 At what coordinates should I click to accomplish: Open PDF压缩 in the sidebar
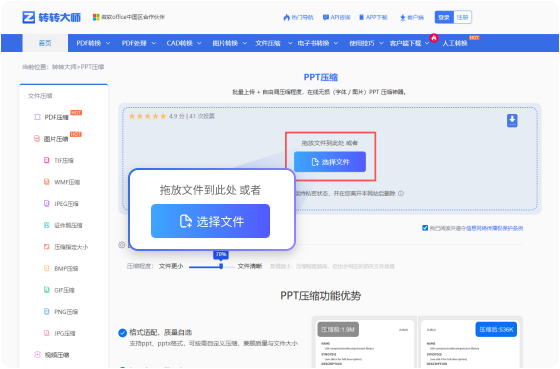(57, 117)
